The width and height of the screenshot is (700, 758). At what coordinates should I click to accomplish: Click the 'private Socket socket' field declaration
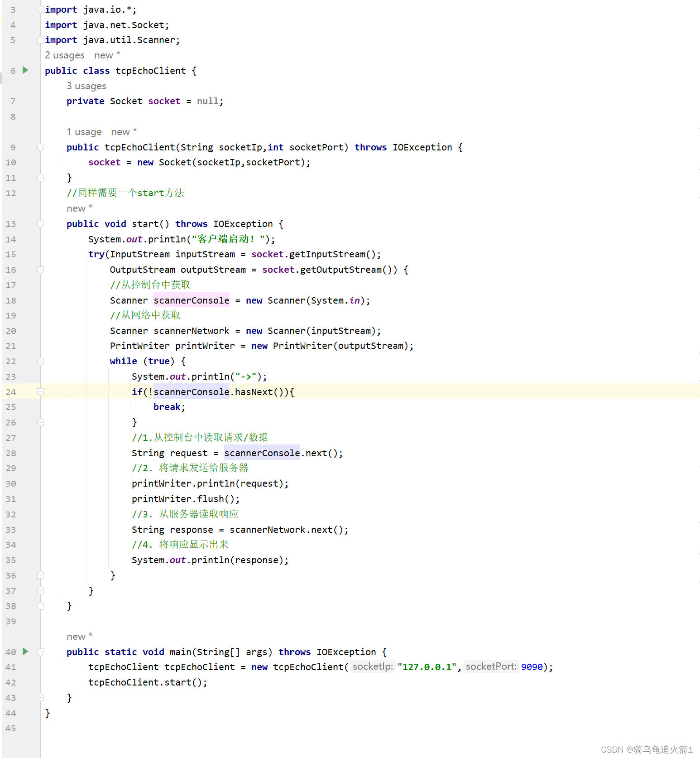click(x=145, y=101)
